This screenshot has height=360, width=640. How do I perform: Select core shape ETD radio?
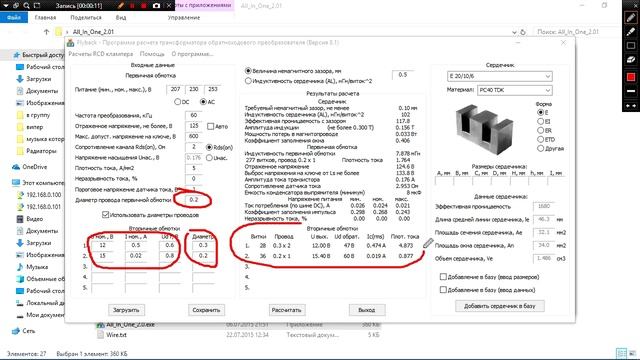click(x=540, y=139)
